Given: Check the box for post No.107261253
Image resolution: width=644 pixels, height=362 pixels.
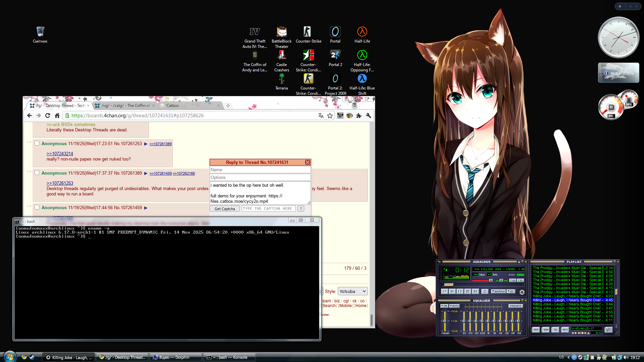Looking at the screenshot, I should [x=37, y=143].
